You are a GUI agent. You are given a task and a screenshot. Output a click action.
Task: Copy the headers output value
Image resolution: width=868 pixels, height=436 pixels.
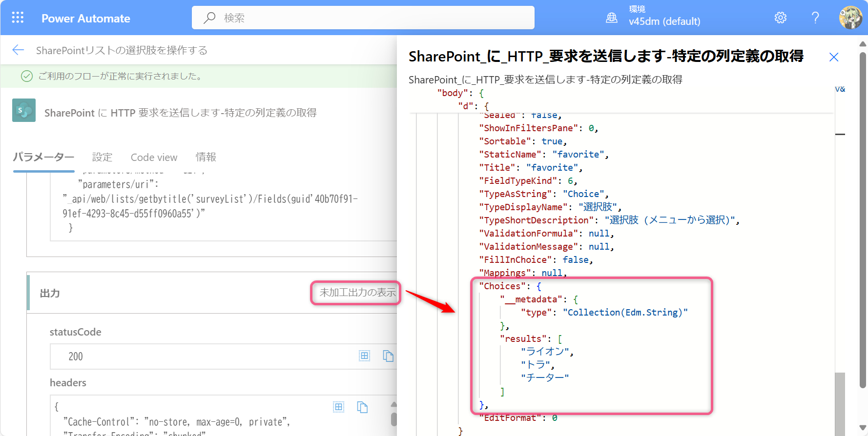click(x=362, y=407)
